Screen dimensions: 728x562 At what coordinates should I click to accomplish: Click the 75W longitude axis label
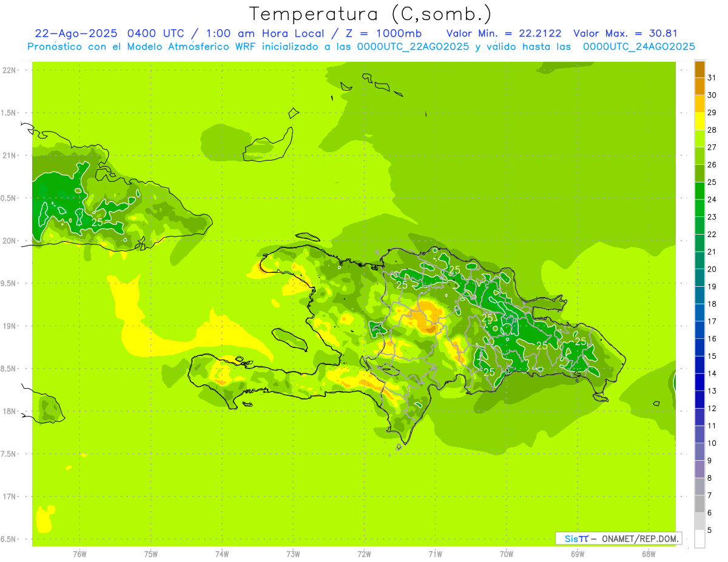pos(151,554)
